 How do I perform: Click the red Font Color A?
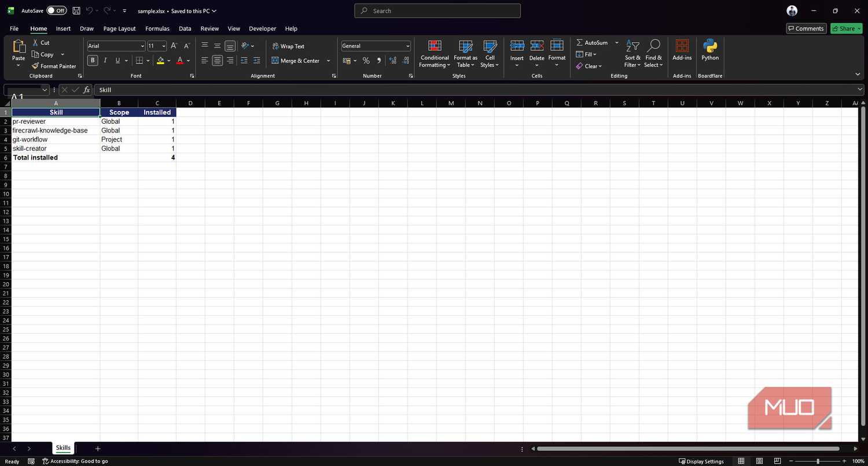pos(180,61)
